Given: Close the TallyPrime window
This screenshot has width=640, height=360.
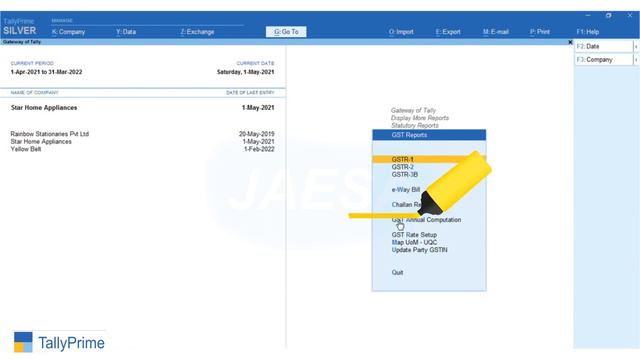Looking at the screenshot, I should [x=630, y=16].
